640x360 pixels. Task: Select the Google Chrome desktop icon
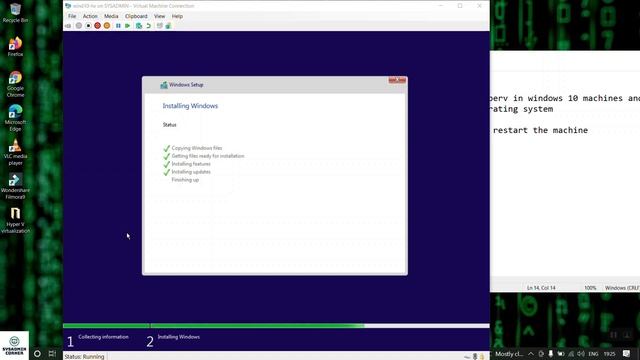pyautogui.click(x=16, y=84)
